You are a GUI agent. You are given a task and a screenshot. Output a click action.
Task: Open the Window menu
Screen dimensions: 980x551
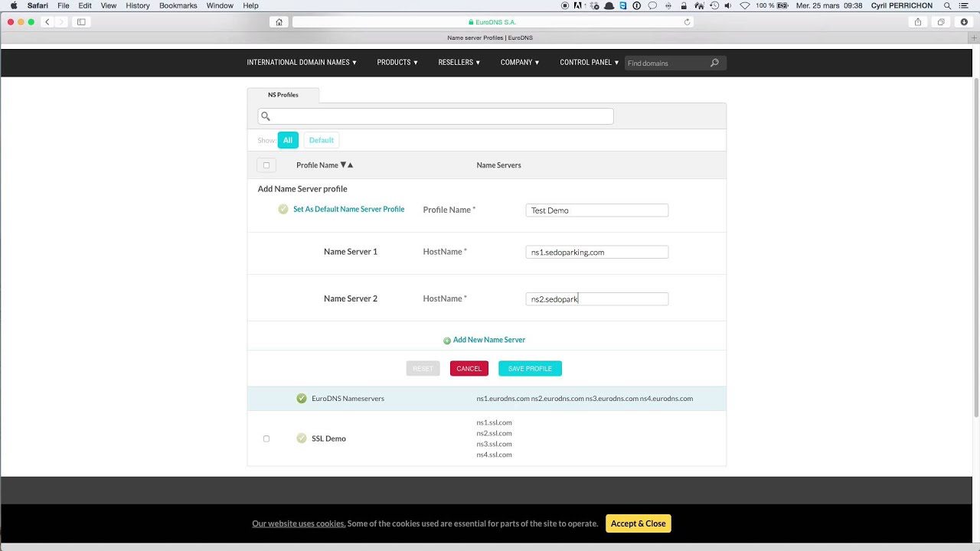click(x=220, y=5)
